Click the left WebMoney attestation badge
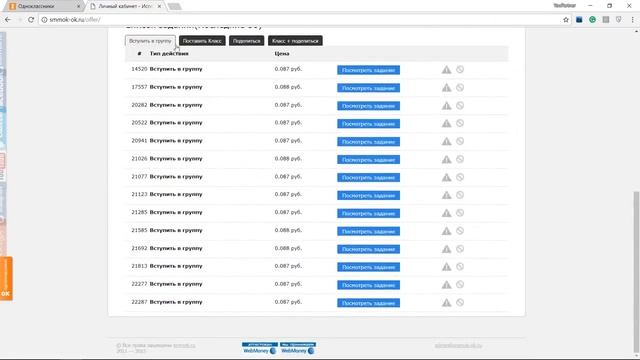640x360 pixels. [260, 348]
